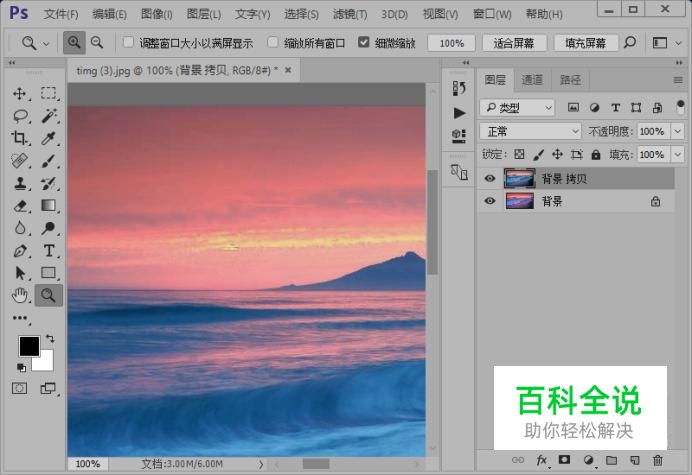Add a layer mask
692x475 pixels.
pos(564,460)
